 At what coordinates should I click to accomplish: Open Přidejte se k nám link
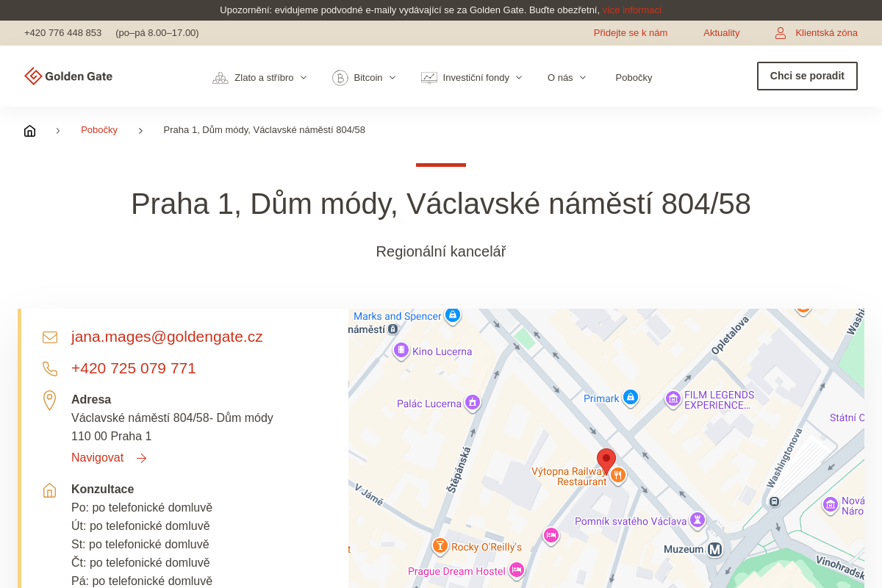click(631, 33)
